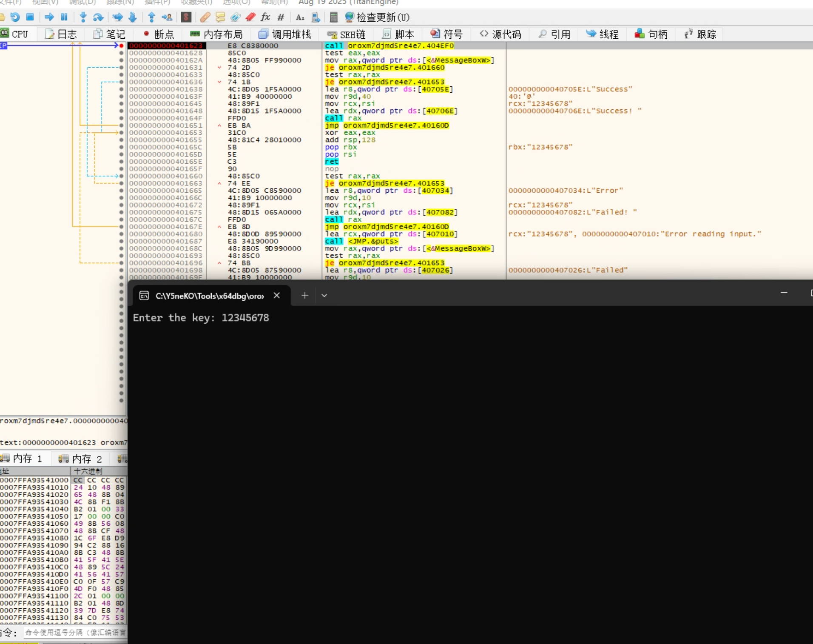Open the 日志 log tab
The image size is (813, 644).
coord(62,34)
